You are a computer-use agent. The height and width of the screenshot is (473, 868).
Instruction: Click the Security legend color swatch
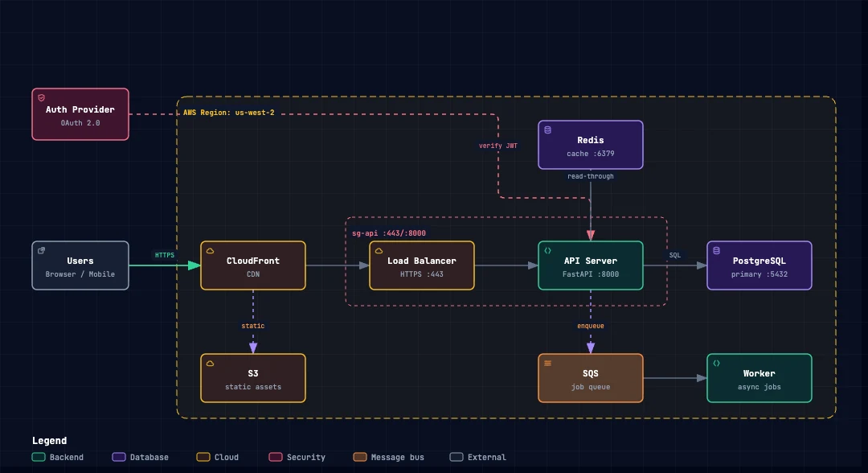click(x=276, y=457)
